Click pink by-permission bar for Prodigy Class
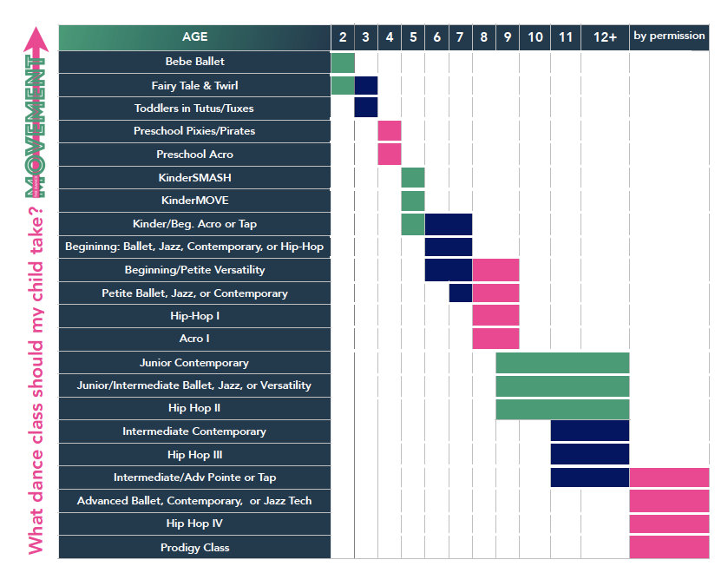 click(x=670, y=547)
